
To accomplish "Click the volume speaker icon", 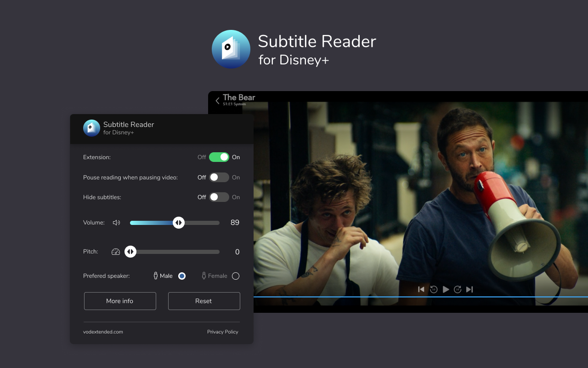I will point(116,223).
